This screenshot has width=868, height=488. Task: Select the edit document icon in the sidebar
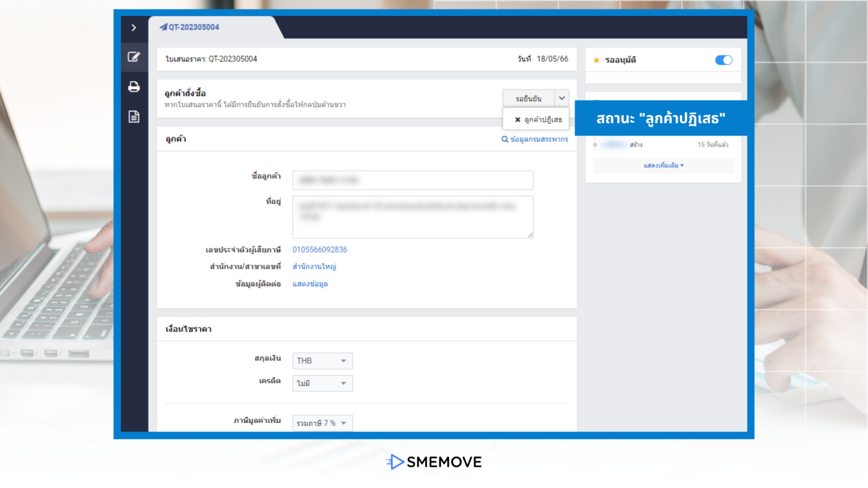click(134, 56)
